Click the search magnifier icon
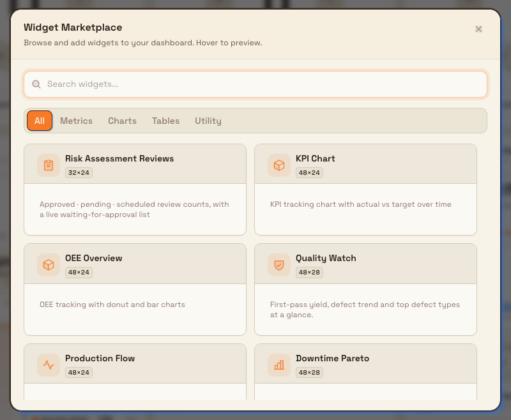 36,84
